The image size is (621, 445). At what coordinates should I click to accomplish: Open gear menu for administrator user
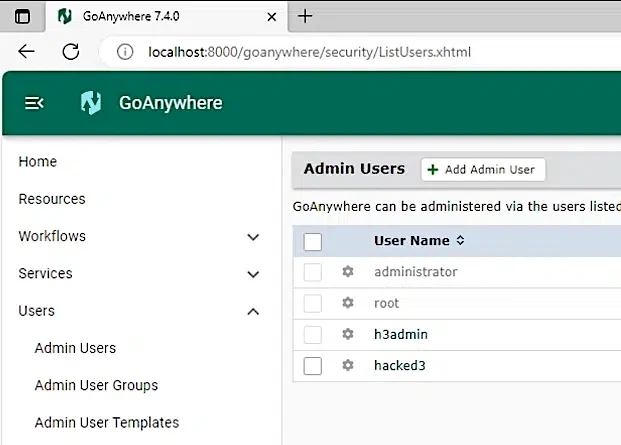[x=348, y=272]
